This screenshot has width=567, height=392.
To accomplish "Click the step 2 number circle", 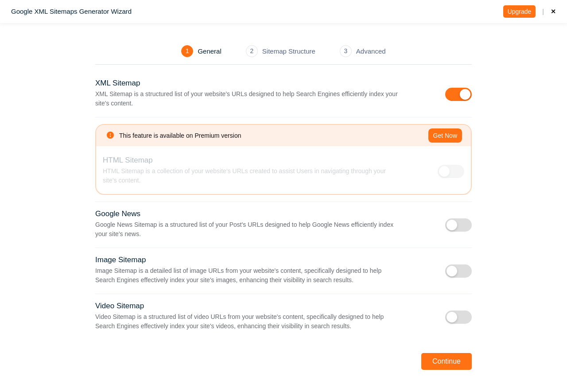I will 252,51.
